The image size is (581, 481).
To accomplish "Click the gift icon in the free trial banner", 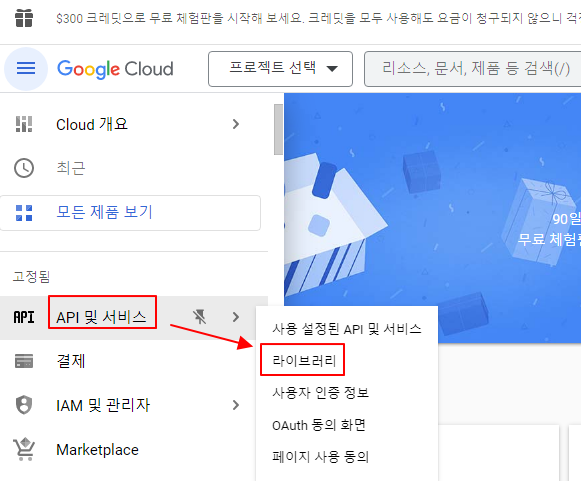I will point(24,18).
